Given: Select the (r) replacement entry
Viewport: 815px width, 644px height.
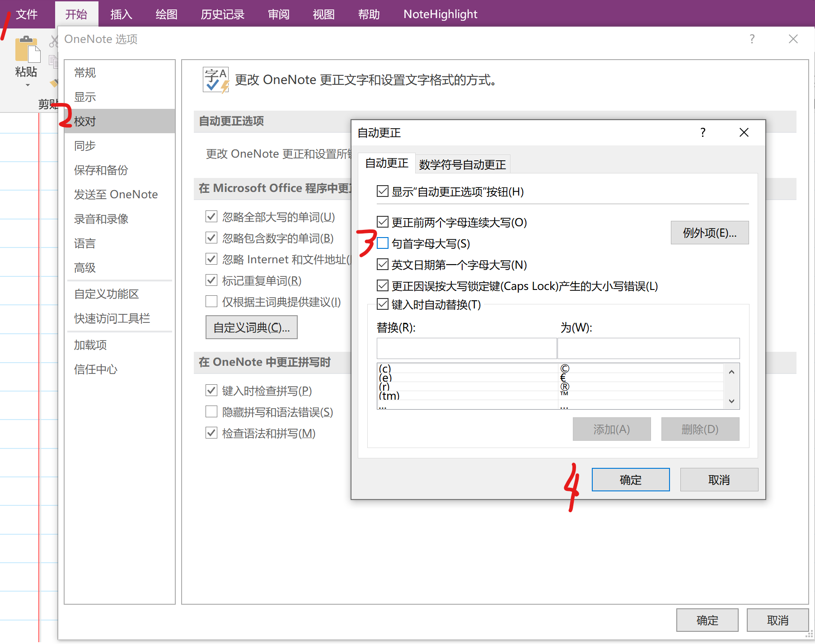Looking at the screenshot, I should (550, 386).
